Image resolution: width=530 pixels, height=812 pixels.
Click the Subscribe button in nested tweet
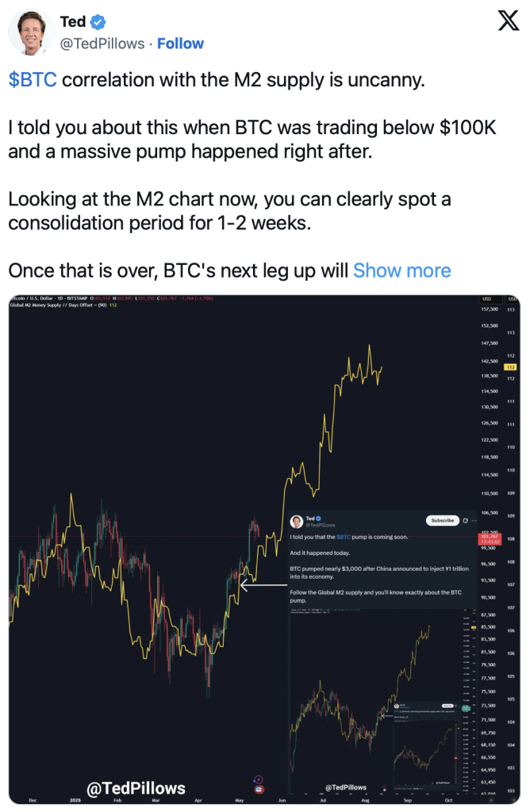tap(443, 520)
